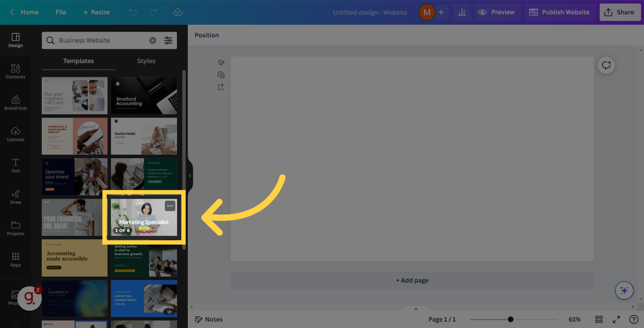
Task: Open the Apps panel
Action: click(15, 259)
